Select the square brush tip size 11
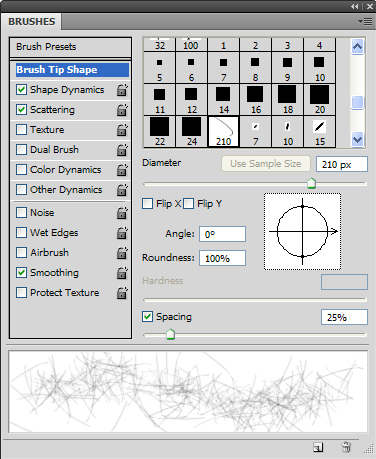The width and height of the screenshot is (376, 459). tap(159, 100)
